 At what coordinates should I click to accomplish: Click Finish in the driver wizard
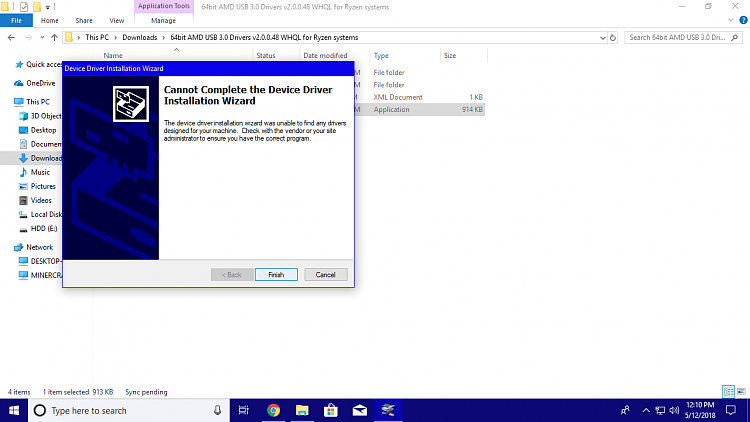point(276,275)
